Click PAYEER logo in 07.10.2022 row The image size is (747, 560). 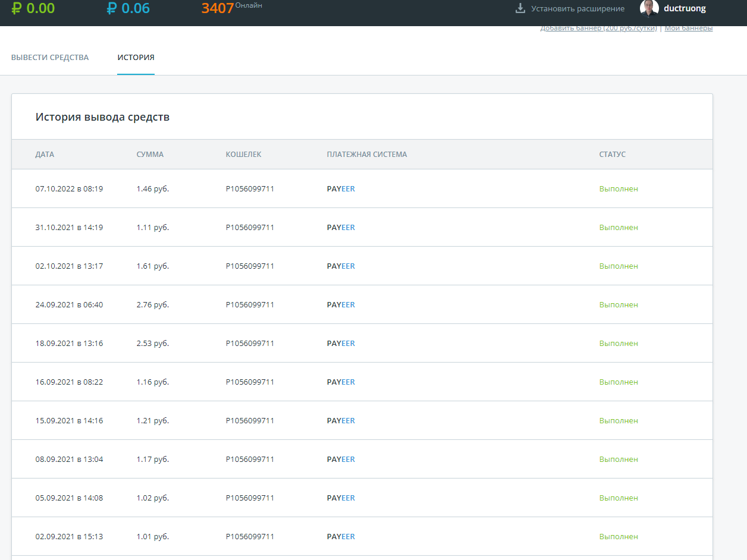(341, 189)
